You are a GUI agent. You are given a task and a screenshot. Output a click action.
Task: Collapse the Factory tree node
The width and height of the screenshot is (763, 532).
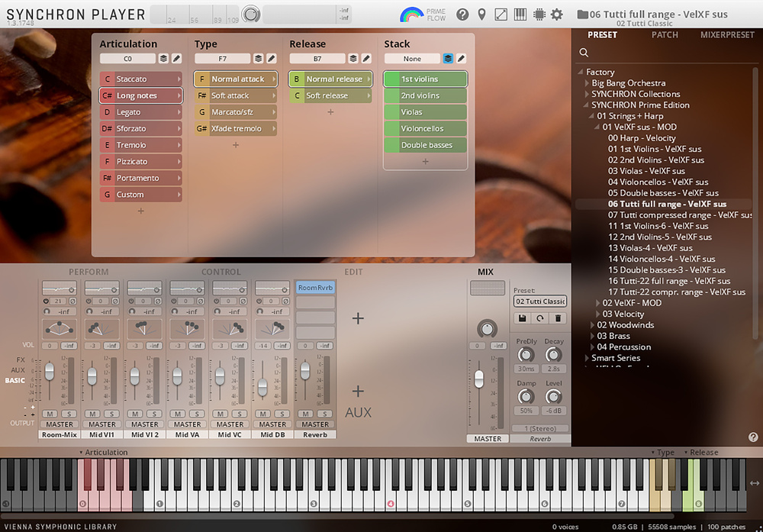tap(581, 73)
